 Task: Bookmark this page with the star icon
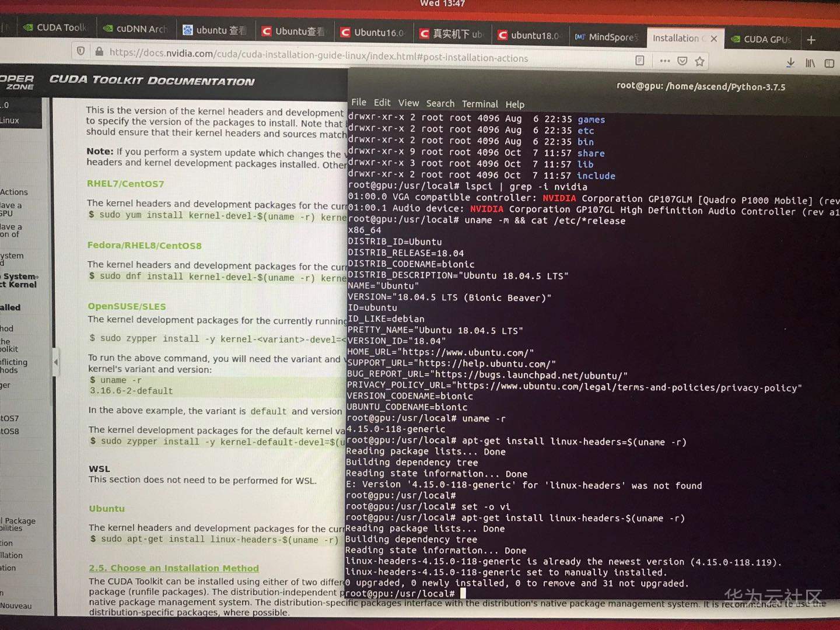tap(700, 61)
